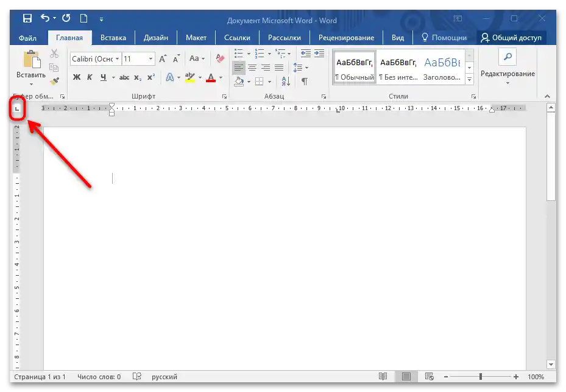
Task: Customize Quick Access Toolbar arrow
Action: (101, 19)
